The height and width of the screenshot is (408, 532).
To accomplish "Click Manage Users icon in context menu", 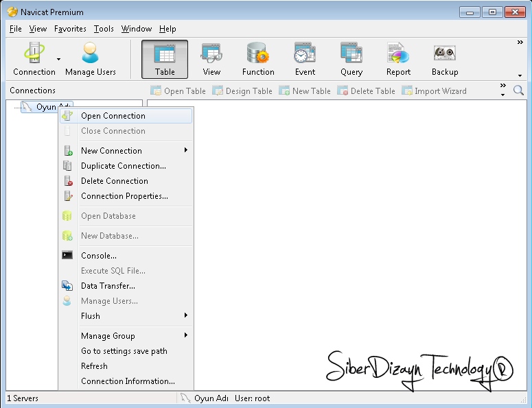I will tap(67, 301).
